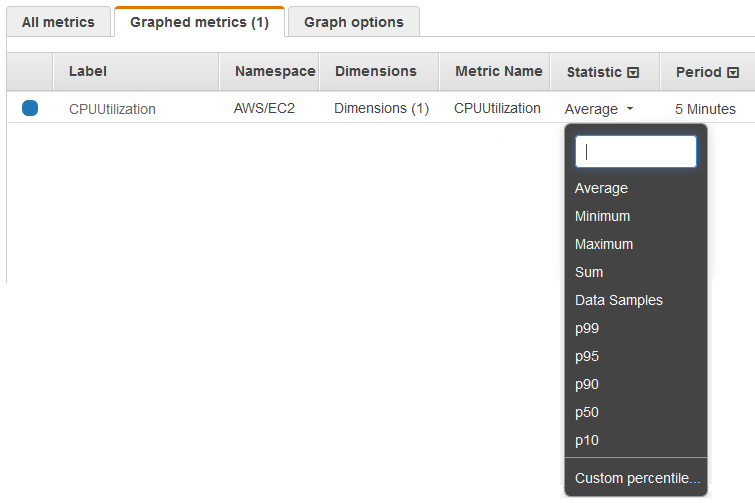Select Data Samples statistic option
The width and height of the screenshot is (755, 503).
(618, 300)
